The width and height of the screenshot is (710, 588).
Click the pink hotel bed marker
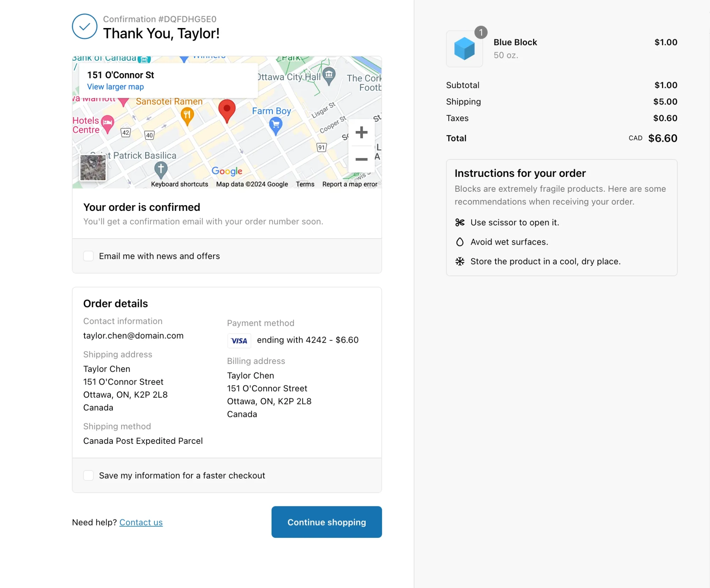pos(108,123)
